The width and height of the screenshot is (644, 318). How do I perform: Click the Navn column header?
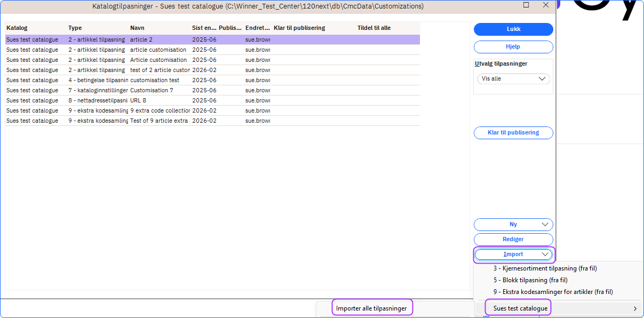point(137,28)
